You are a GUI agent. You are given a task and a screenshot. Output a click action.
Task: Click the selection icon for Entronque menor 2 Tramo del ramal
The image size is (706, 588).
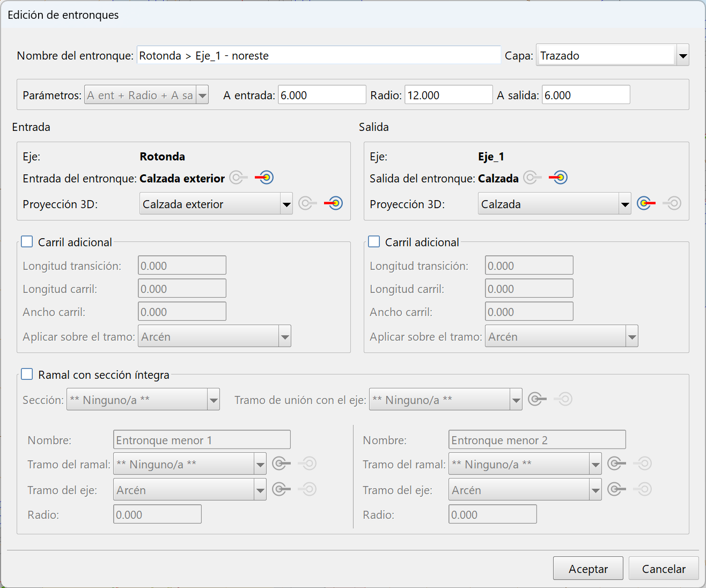coord(616,463)
